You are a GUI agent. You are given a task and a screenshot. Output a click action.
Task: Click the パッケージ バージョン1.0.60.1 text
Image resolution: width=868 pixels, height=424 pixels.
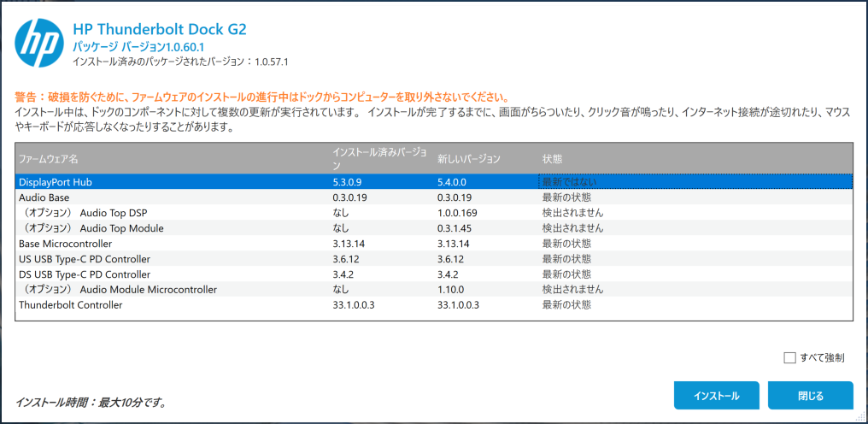click(139, 48)
